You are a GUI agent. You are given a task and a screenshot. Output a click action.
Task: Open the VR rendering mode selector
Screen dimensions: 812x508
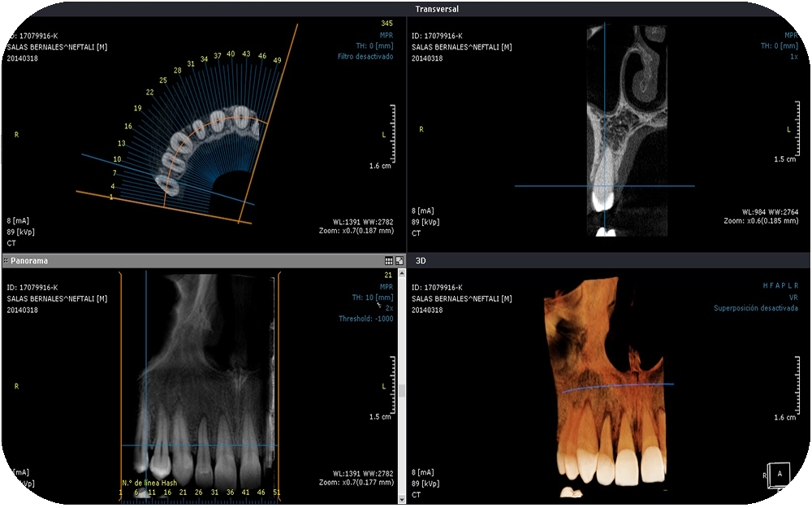point(793,297)
